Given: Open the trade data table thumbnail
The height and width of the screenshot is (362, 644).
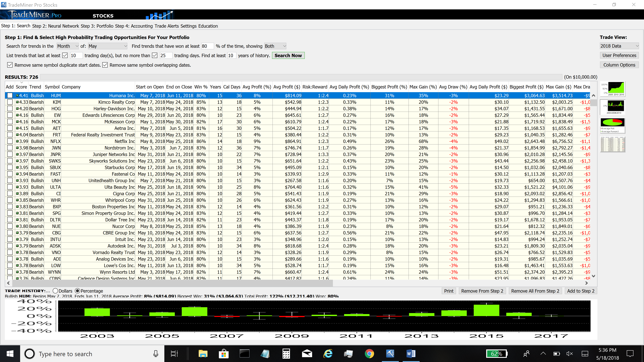Looking at the screenshot, I should pyautogui.click(x=612, y=144).
